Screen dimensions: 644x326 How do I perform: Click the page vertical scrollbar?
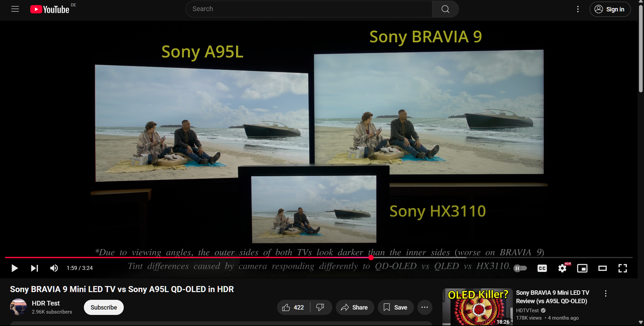click(641, 49)
